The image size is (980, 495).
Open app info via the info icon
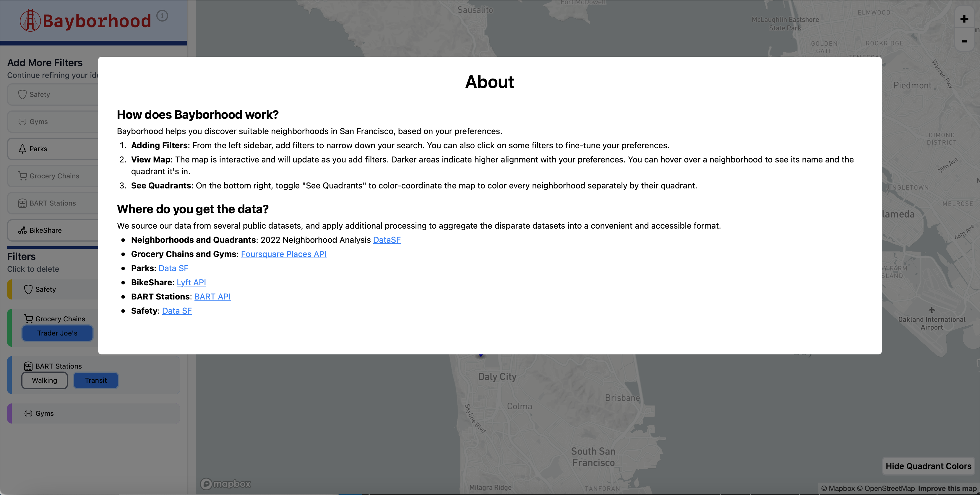coord(163,16)
